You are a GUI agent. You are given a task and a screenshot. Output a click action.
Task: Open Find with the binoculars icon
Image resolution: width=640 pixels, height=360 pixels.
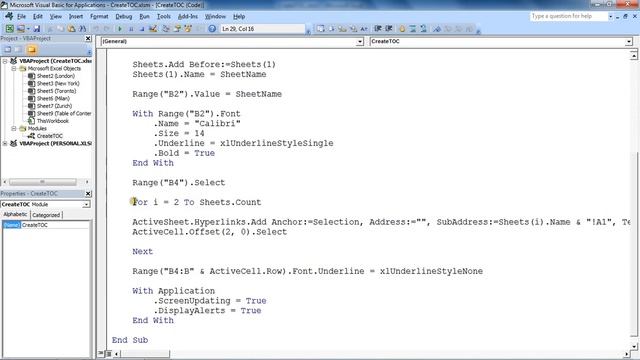[82, 29]
